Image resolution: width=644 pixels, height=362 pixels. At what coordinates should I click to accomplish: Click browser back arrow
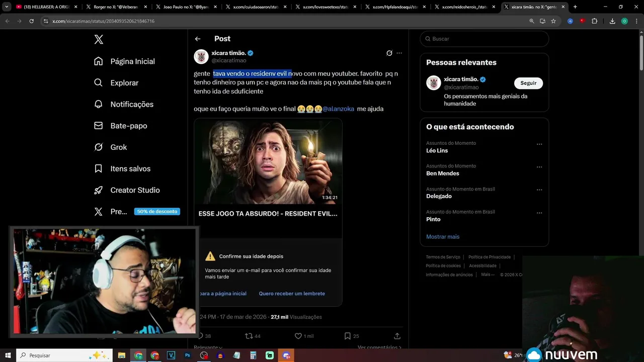pos(7,21)
